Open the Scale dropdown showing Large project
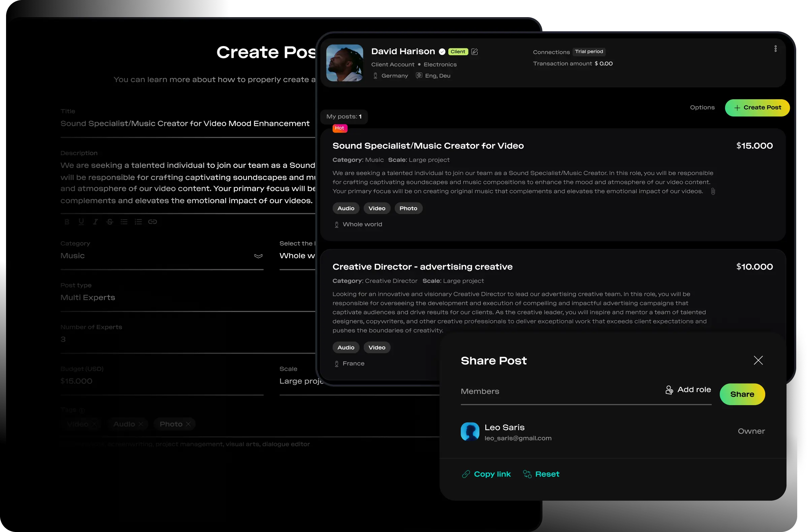This screenshot has height=532, width=810. [x=359, y=381]
